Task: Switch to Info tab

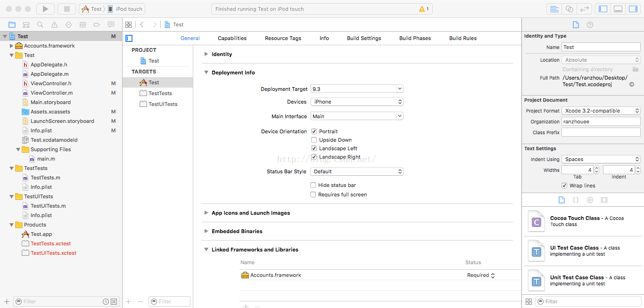Action: [x=324, y=38]
